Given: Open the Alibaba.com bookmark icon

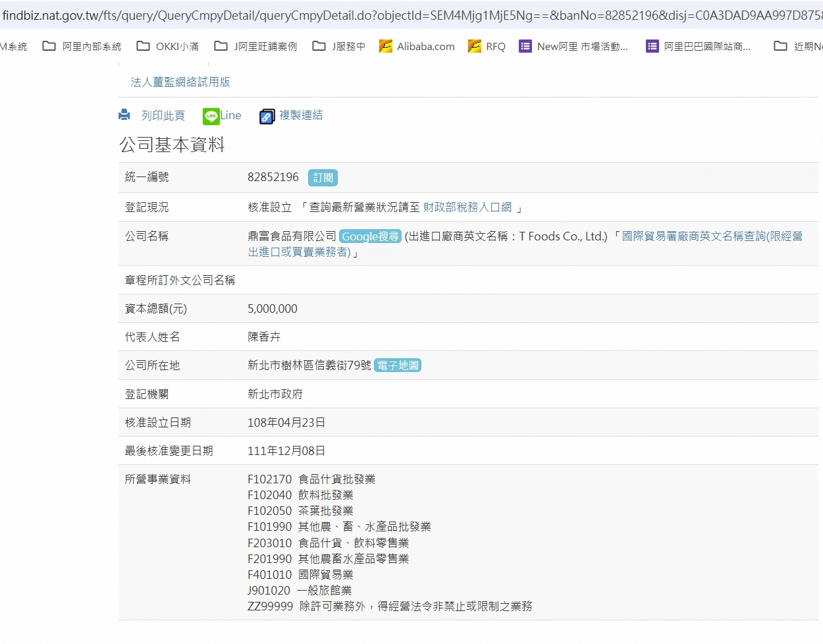Looking at the screenshot, I should 386,46.
